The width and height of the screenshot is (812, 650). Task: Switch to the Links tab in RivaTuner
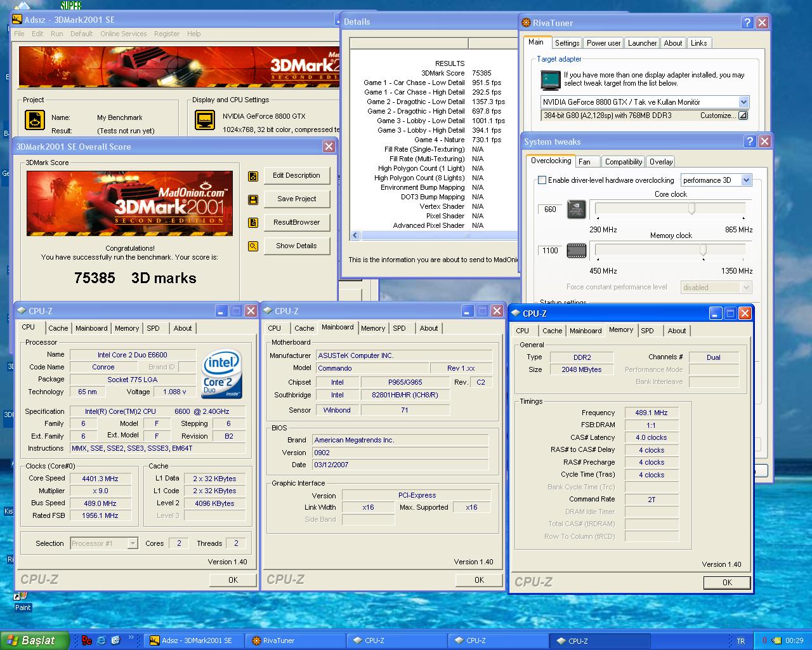[x=698, y=43]
